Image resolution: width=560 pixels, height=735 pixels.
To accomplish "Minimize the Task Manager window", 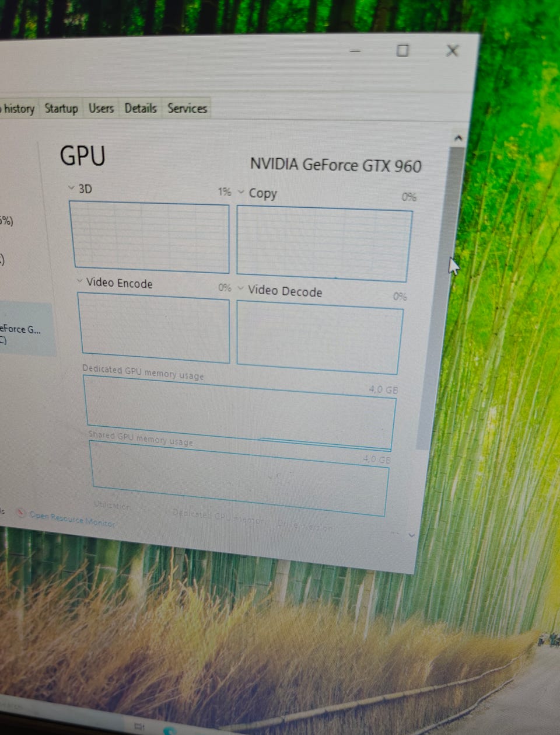I will [x=355, y=50].
